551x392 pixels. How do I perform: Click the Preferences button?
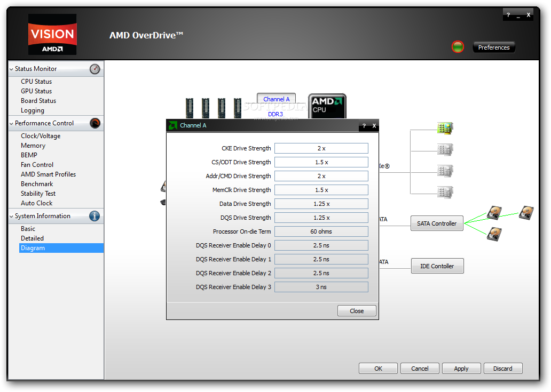(x=494, y=47)
